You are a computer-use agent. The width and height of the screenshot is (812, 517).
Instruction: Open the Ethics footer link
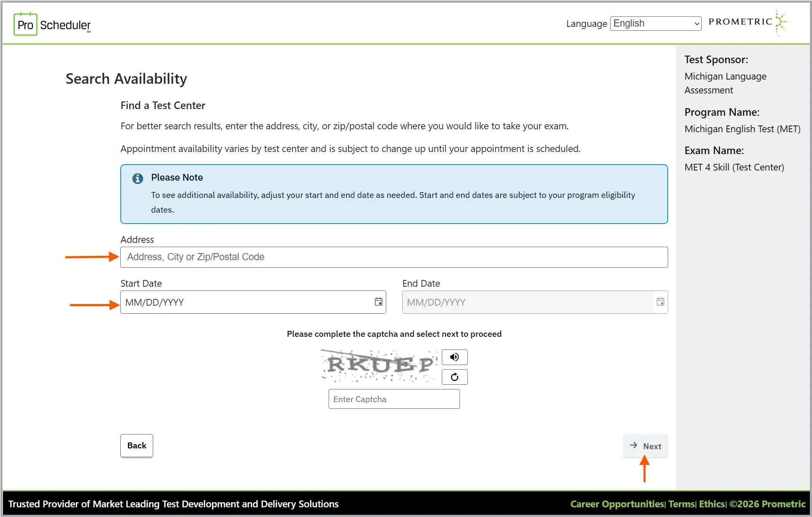(712, 504)
